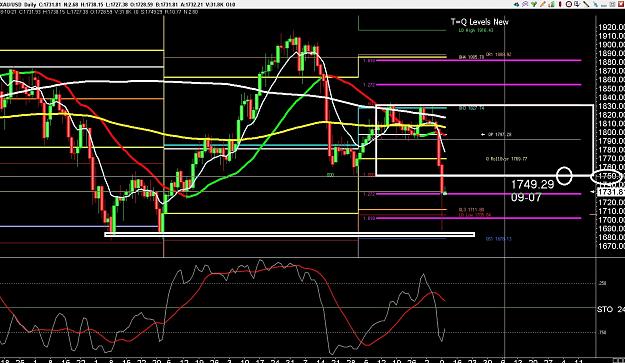This screenshot has height=363, width=625.
Task: Click the magenta Fibonacci line near 1855
Action: [478, 85]
